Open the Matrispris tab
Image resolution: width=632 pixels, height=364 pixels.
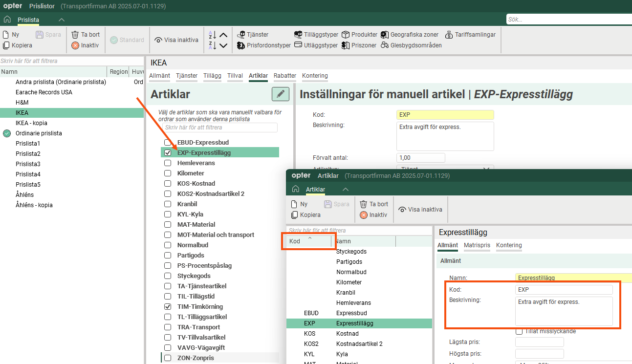[x=477, y=245]
